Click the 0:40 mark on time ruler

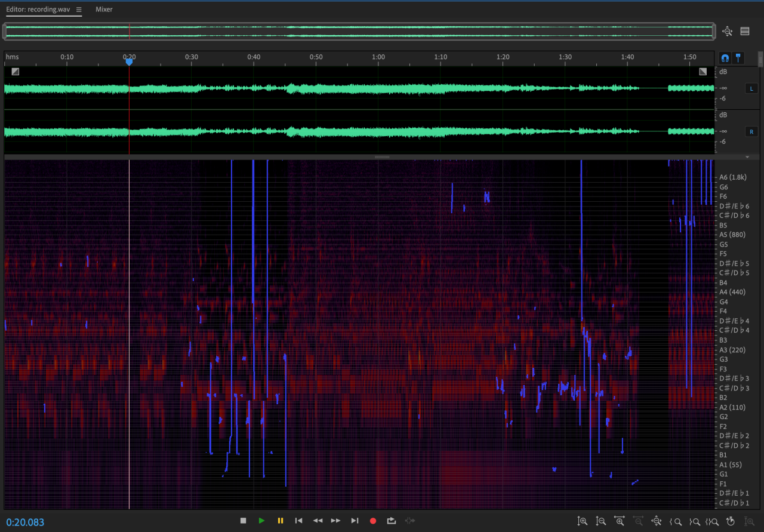[254, 57]
